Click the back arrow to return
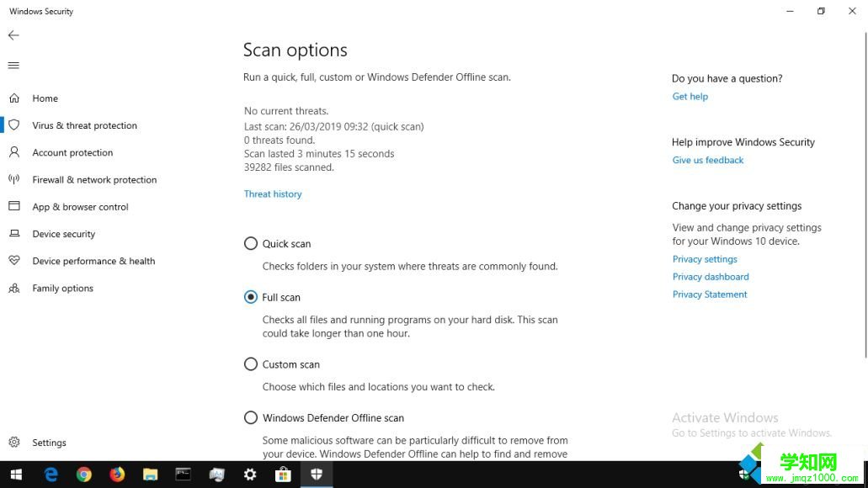The height and width of the screenshot is (488, 868). click(13, 35)
